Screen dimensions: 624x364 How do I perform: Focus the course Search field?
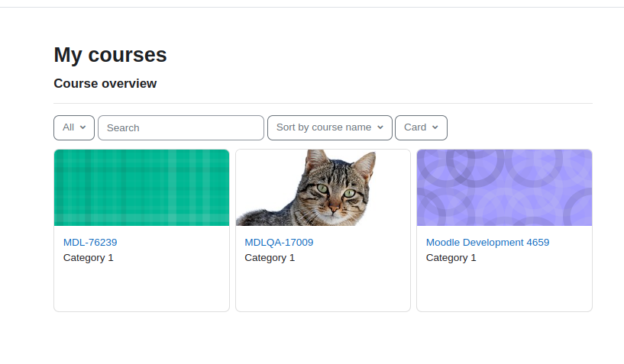tap(181, 127)
